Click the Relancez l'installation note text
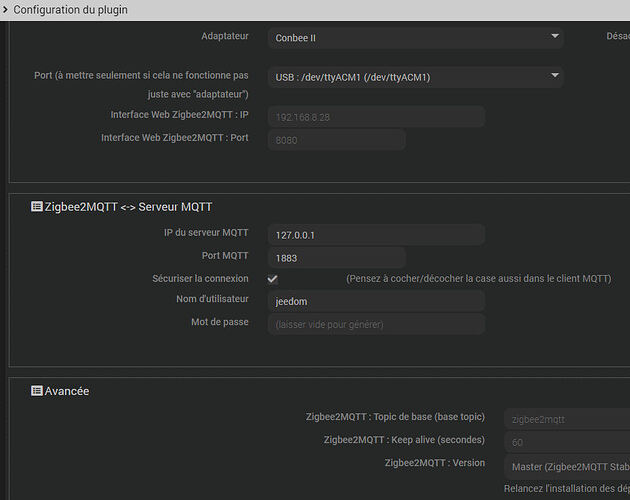 click(567, 488)
